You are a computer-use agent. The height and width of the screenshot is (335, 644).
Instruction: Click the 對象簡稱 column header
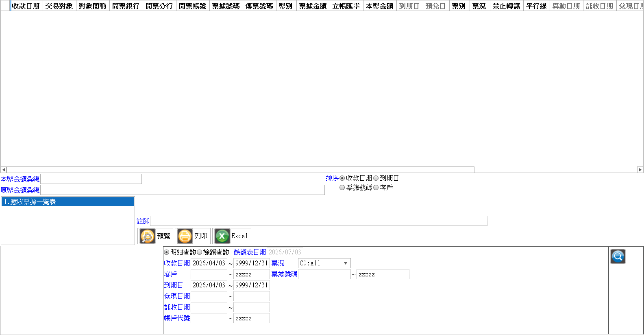(93, 6)
